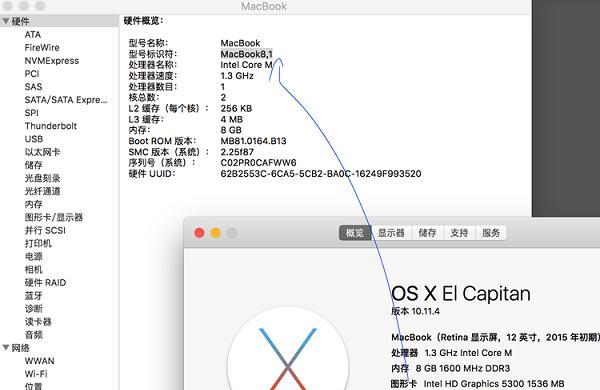The height and width of the screenshot is (390, 600).
Task: Click the hardware UUID value
Action: pyautogui.click(x=321, y=173)
